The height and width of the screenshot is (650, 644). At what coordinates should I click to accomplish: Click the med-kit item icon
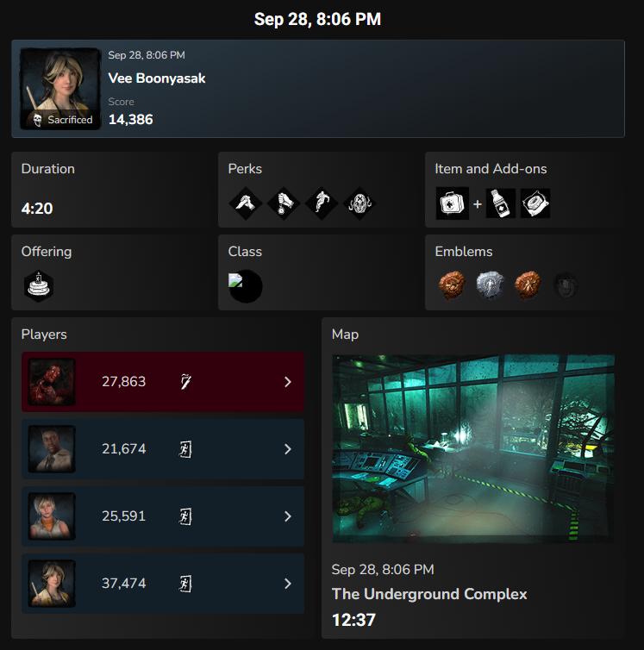(453, 203)
